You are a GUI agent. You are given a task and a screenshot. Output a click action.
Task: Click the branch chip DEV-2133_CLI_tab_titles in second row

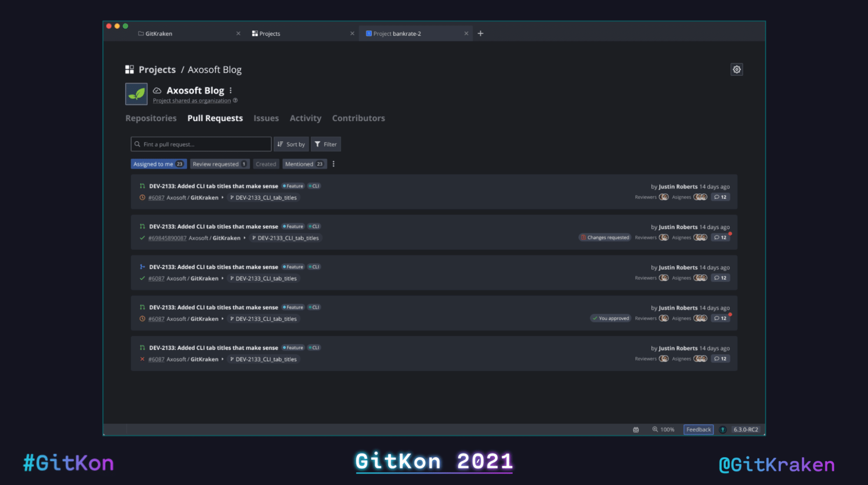(x=285, y=238)
